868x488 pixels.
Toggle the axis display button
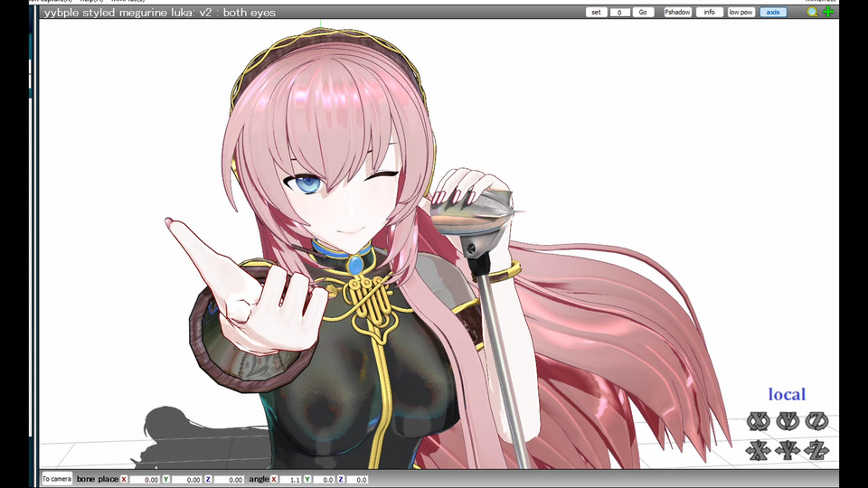pos(773,12)
